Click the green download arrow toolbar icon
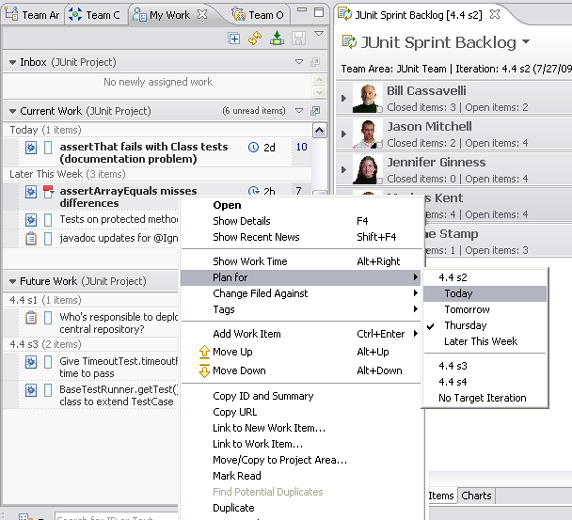 point(277,38)
